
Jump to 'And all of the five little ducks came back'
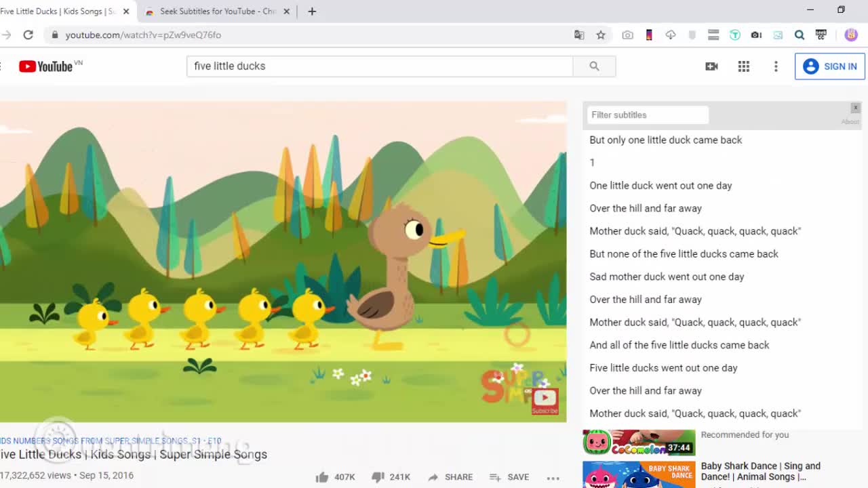click(x=679, y=345)
